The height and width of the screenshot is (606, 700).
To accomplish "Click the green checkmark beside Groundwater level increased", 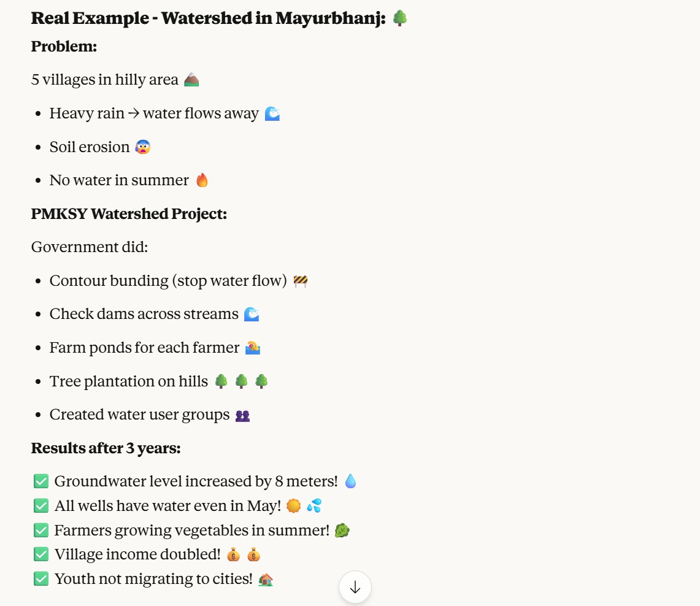I will [x=41, y=481].
